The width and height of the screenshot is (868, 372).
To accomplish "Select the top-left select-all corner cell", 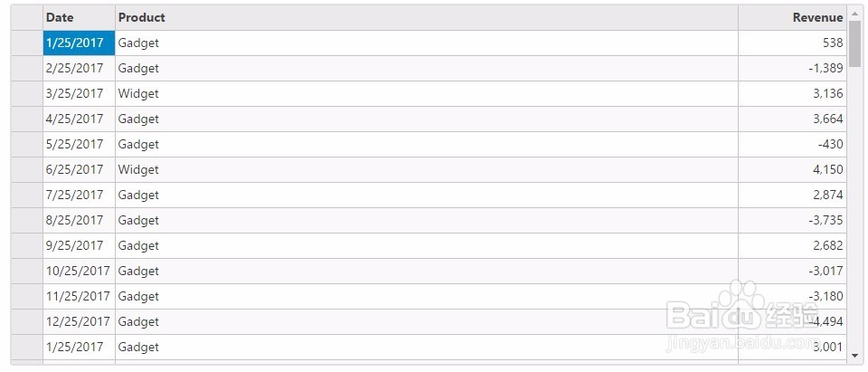I will (26, 17).
